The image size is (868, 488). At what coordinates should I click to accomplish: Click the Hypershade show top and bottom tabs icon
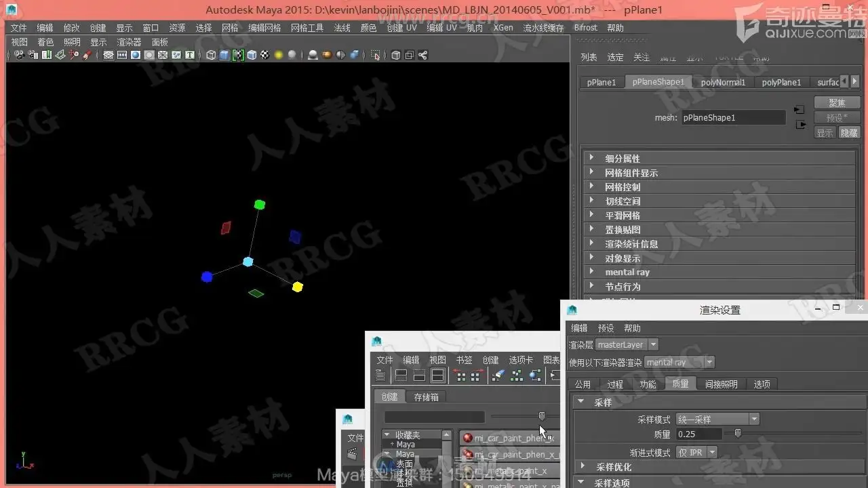coord(438,375)
